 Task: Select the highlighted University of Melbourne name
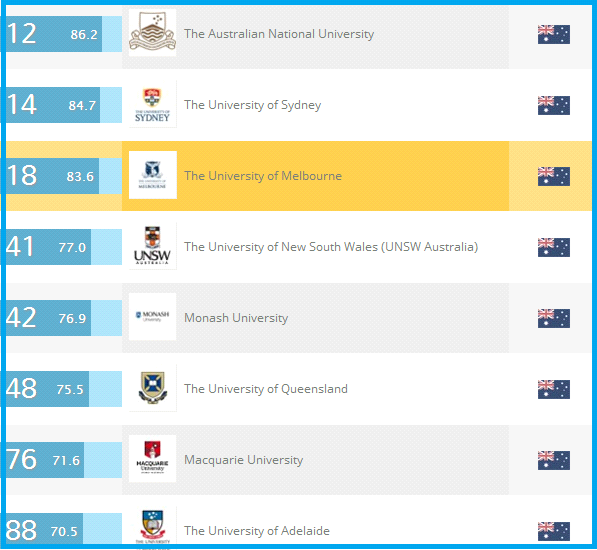click(x=263, y=176)
